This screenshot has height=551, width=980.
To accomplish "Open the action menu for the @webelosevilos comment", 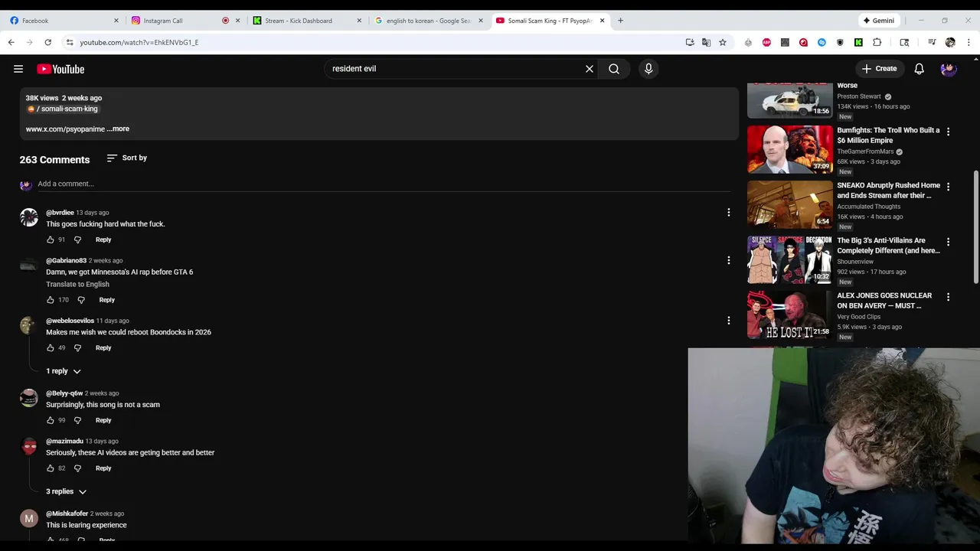I will tap(728, 321).
